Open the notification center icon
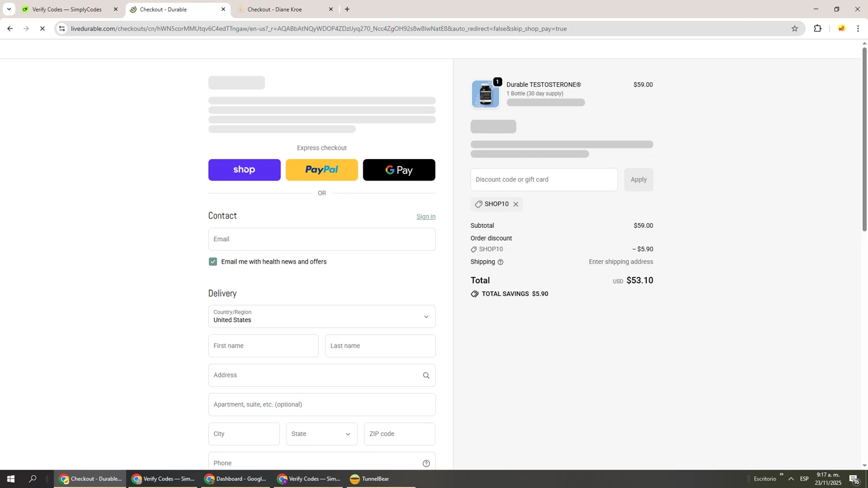The width and height of the screenshot is (868, 488). (855, 479)
